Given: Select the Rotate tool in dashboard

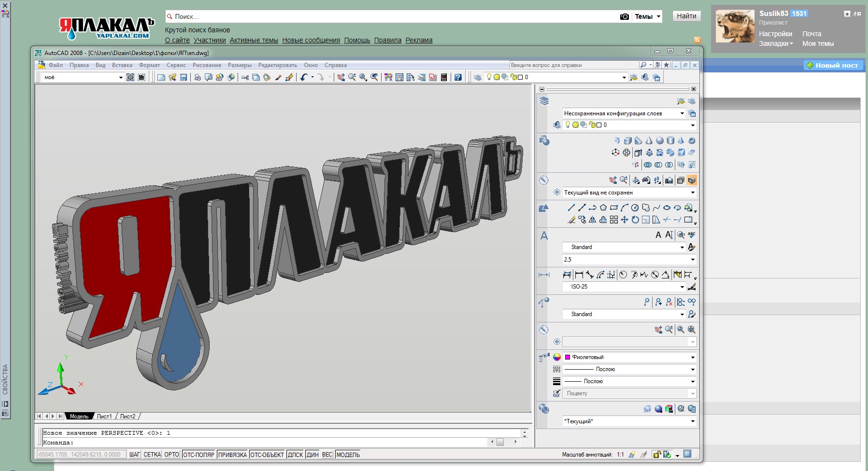Looking at the screenshot, I should click(x=635, y=220).
